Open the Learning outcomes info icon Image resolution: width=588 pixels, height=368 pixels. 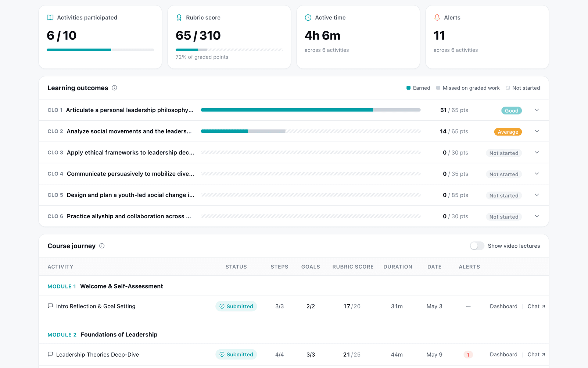tap(114, 88)
